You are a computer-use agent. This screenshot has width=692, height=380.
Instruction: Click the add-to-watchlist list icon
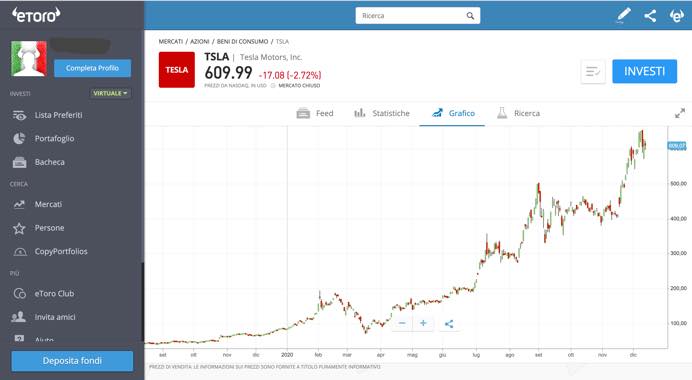click(x=593, y=71)
